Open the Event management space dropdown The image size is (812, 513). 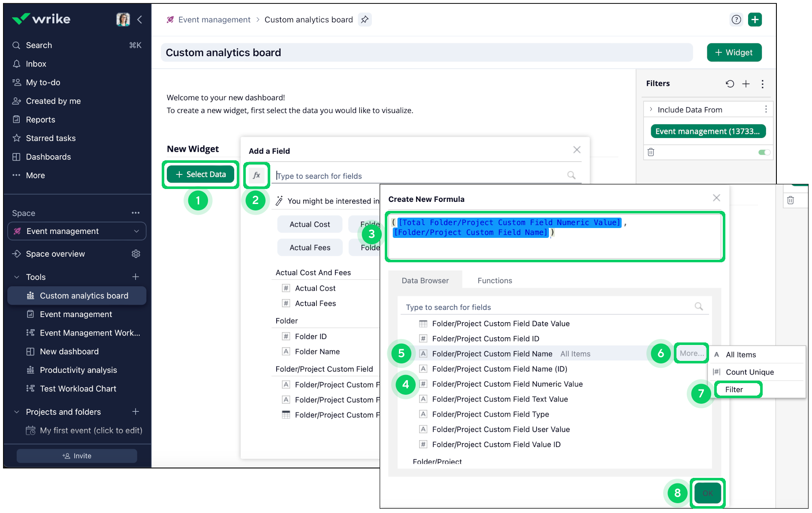pyautogui.click(x=77, y=231)
